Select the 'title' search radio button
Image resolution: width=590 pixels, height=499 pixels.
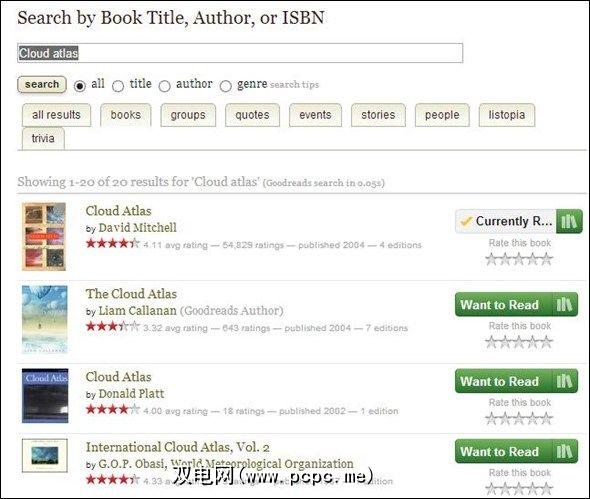point(118,86)
